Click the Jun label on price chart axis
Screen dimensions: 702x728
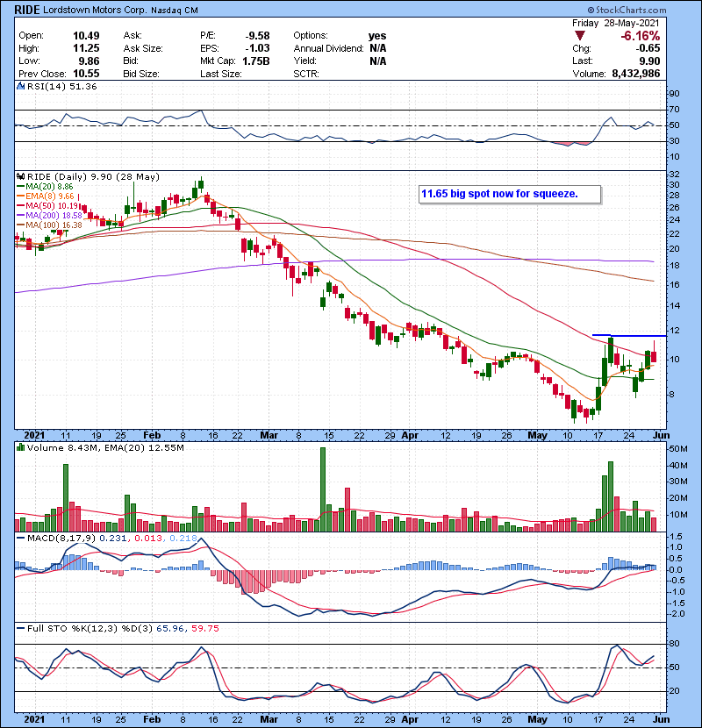tap(661, 436)
